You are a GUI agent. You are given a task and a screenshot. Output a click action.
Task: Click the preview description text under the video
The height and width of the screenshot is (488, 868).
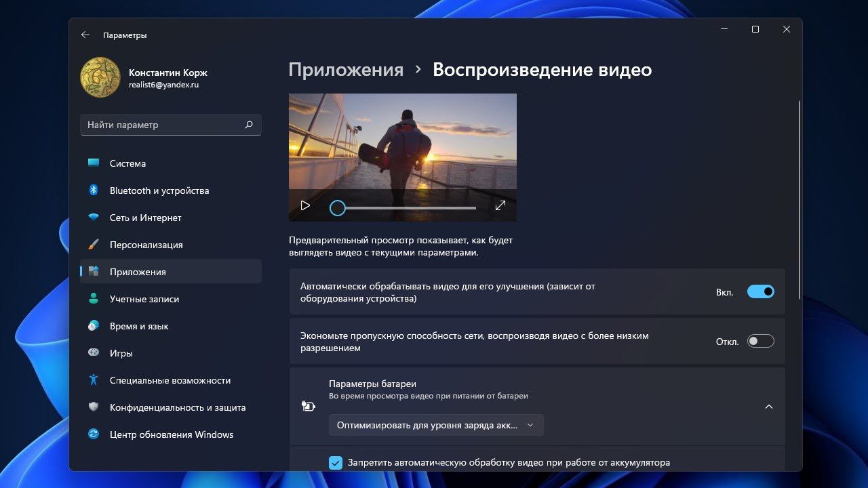coord(401,247)
